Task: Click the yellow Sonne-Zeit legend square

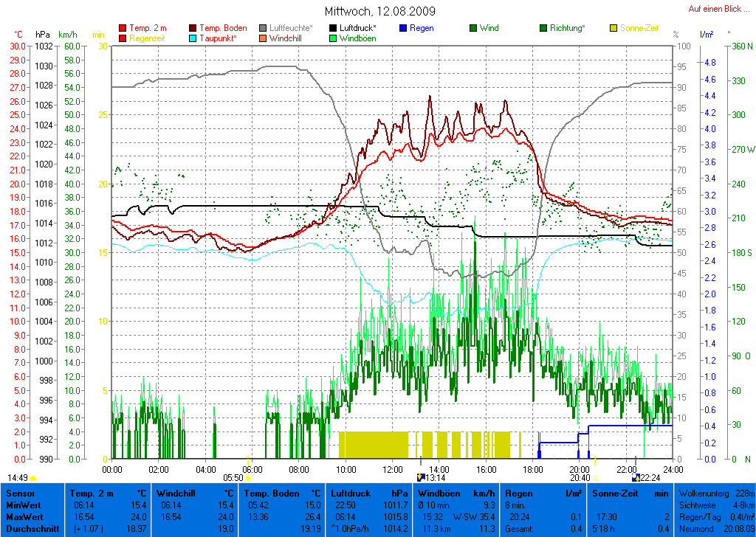Action: (614, 29)
